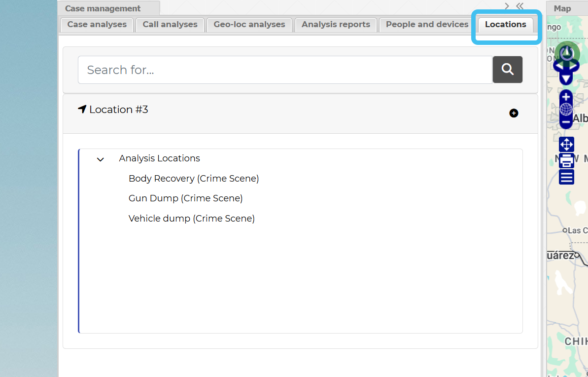Screen dimensions: 588x377
Task: Click the double chevron collapse panel arrows
Action: pyautogui.click(x=519, y=6)
